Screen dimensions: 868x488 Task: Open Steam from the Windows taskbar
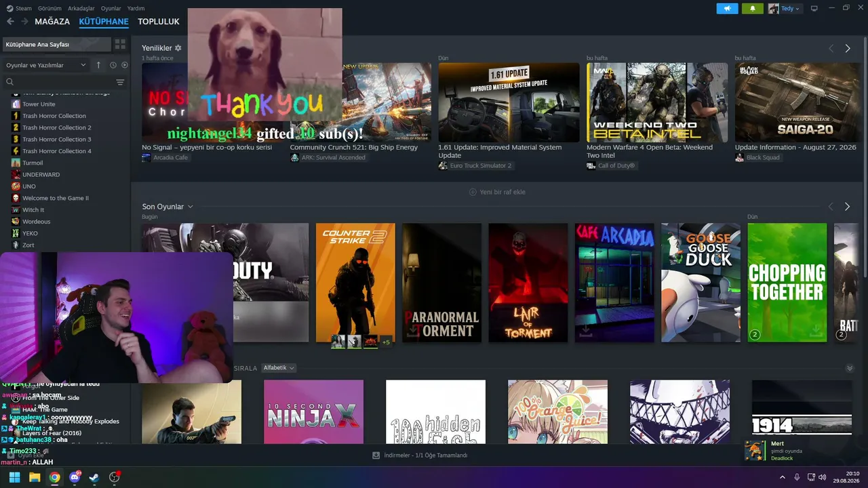coord(94,477)
